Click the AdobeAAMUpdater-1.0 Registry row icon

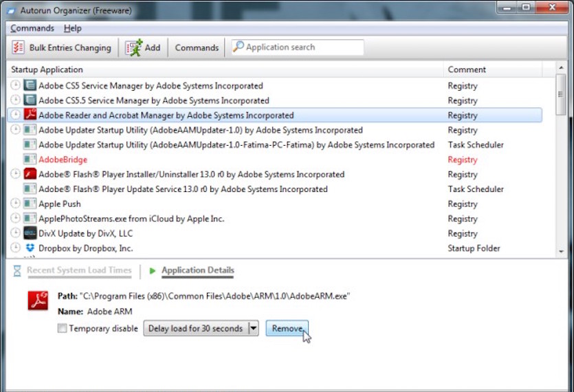(x=30, y=130)
